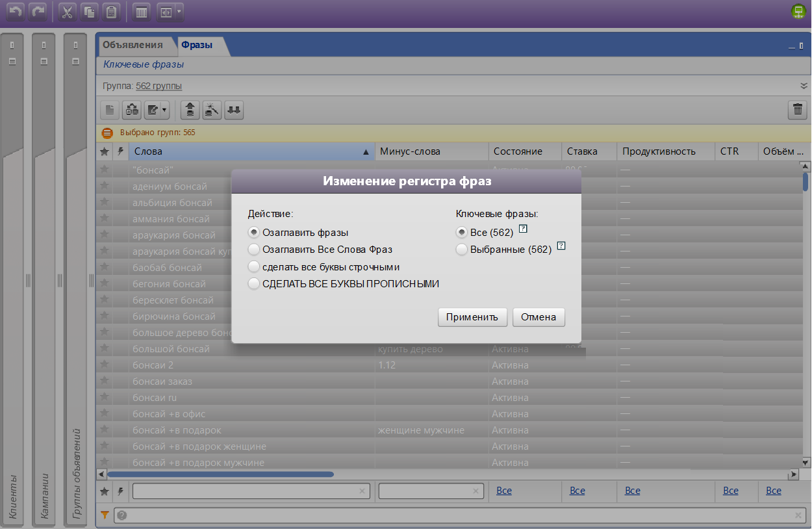
Task: Open dropdown arrow next to panel layout button
Action: [x=179, y=12]
